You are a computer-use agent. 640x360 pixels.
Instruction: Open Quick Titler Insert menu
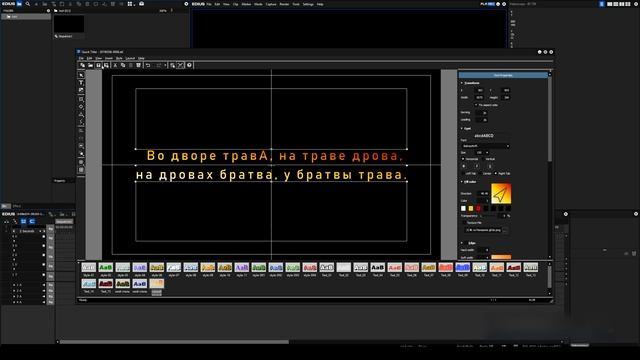109,58
